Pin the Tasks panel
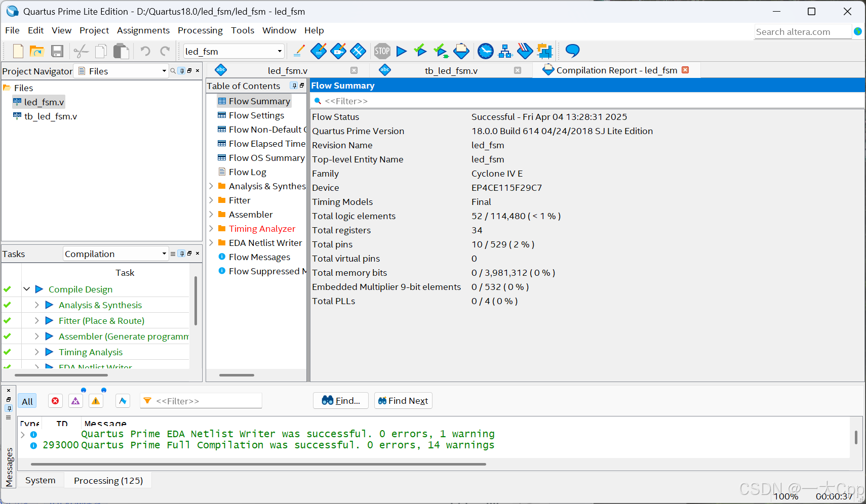866x504 pixels. click(182, 254)
